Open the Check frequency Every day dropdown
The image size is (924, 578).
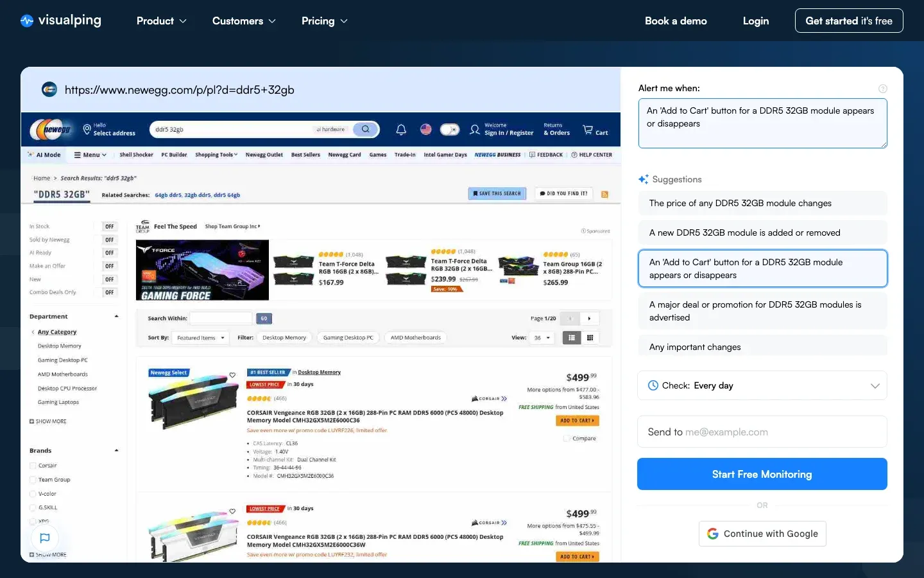click(x=762, y=385)
